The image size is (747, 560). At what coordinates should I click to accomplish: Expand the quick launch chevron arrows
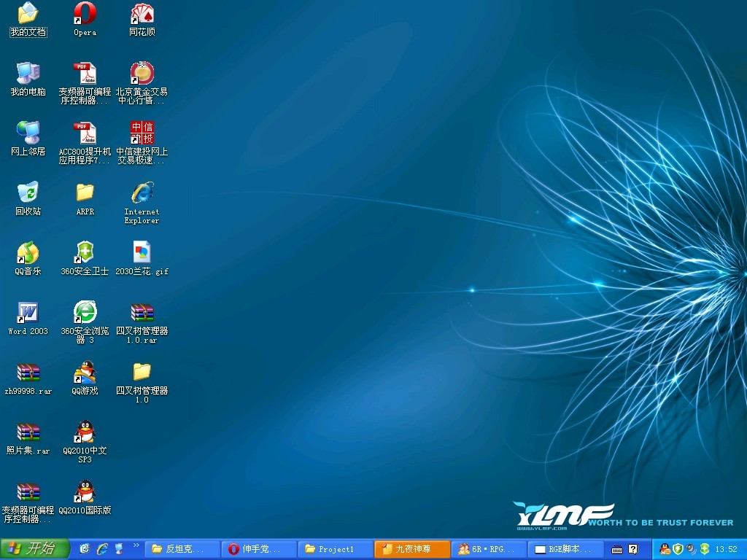pos(136,545)
